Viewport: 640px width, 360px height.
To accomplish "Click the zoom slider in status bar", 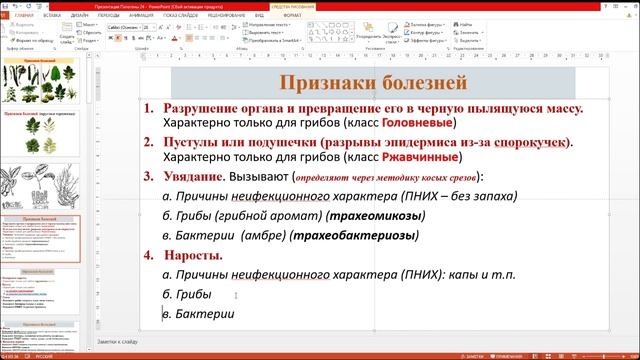I will pos(604,356).
